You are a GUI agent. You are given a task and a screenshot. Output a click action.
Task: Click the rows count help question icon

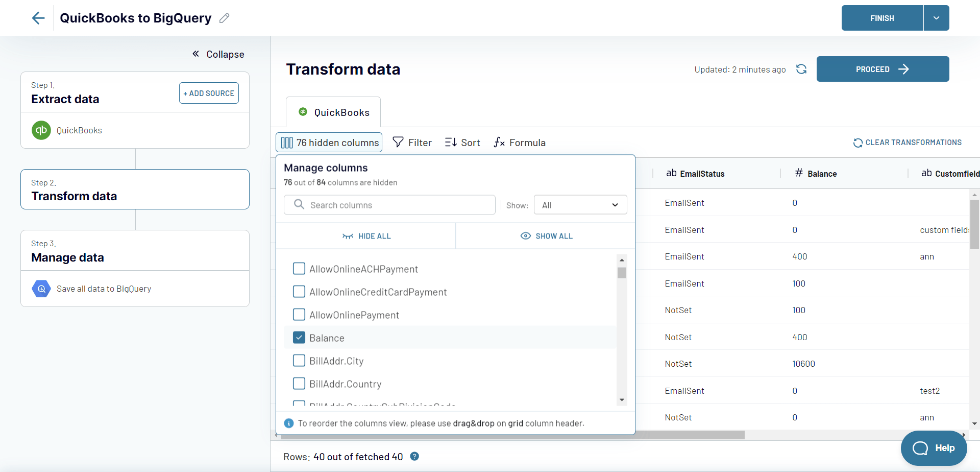414,456
